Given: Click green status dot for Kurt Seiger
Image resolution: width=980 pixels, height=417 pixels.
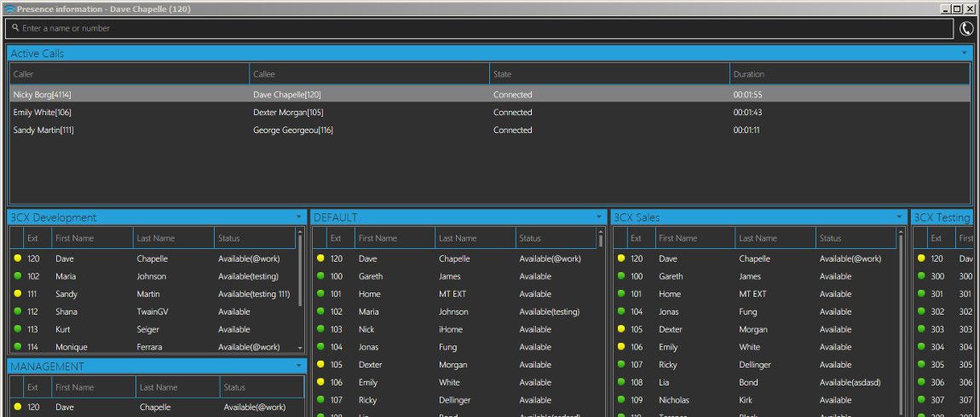Looking at the screenshot, I should (x=18, y=328).
